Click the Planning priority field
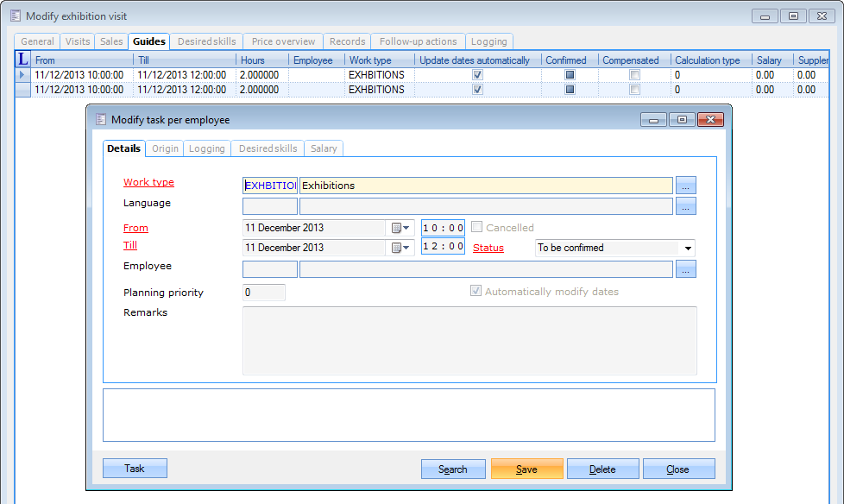Viewport: 844px width, 504px height. click(263, 293)
